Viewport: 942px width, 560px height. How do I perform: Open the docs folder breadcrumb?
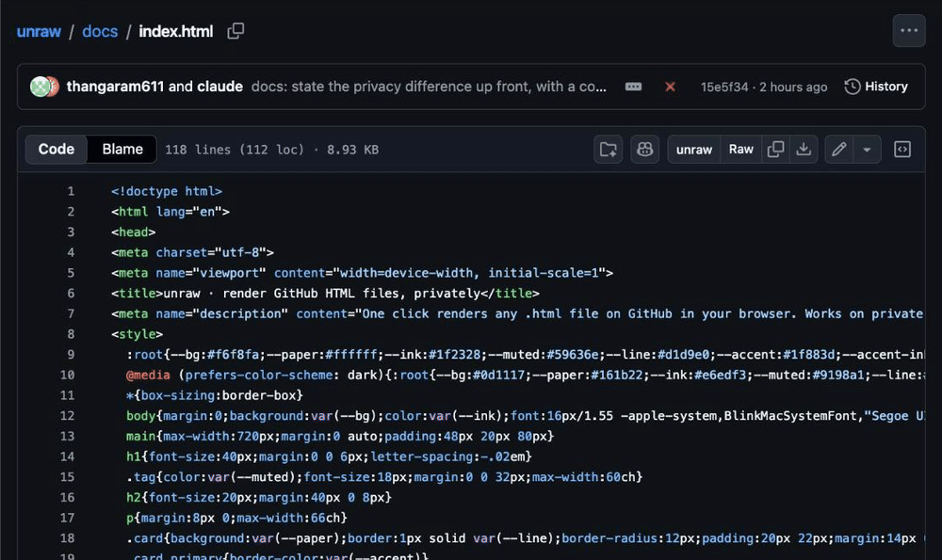[100, 31]
